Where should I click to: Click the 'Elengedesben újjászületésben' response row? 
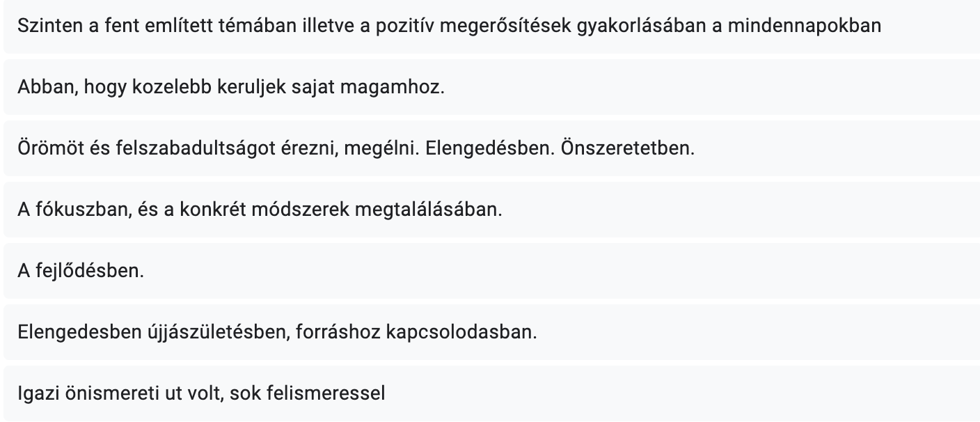tap(491, 333)
